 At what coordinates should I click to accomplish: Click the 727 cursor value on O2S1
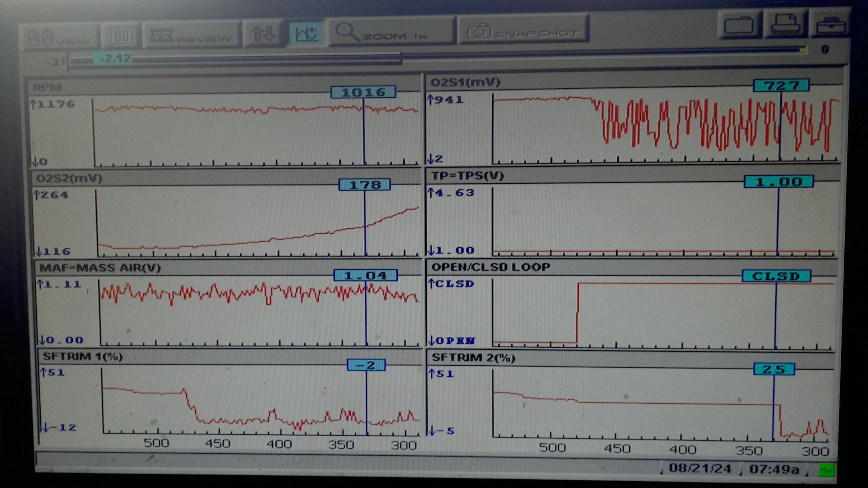pos(781,86)
